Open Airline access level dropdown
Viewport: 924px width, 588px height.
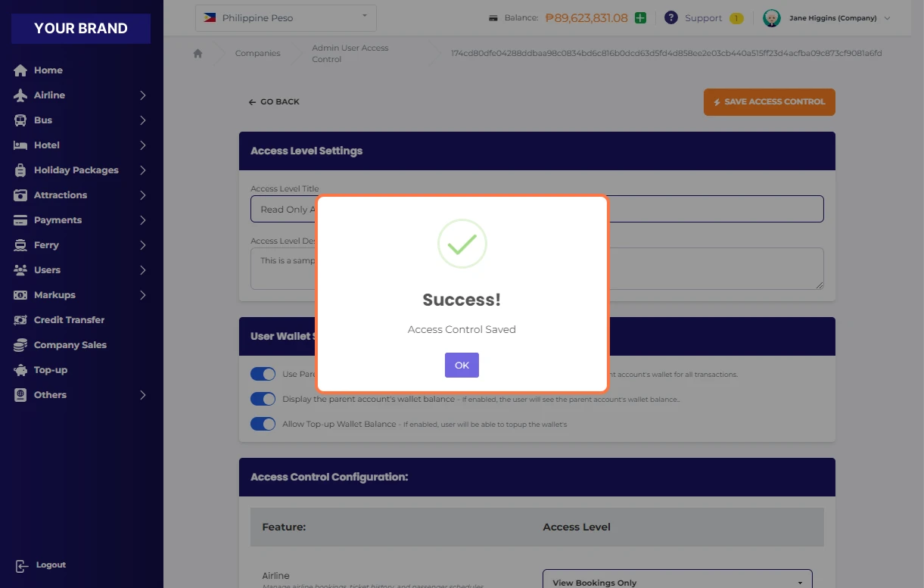pyautogui.click(x=677, y=581)
